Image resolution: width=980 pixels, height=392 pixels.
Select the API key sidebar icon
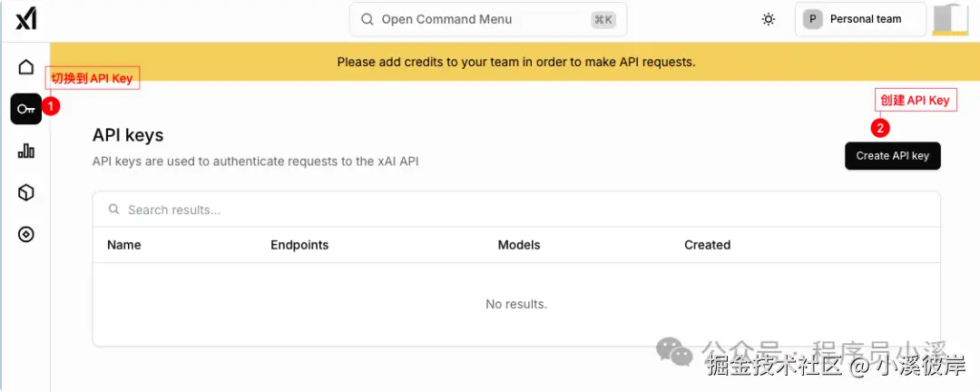click(26, 109)
